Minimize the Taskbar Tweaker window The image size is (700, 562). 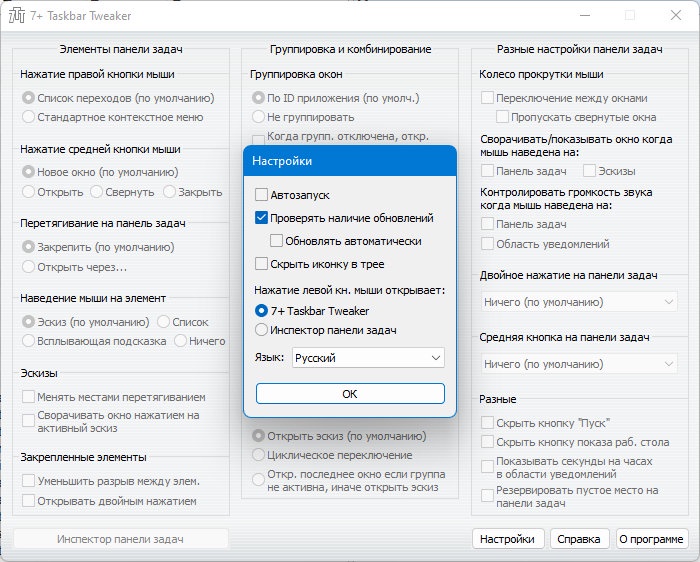[585, 15]
